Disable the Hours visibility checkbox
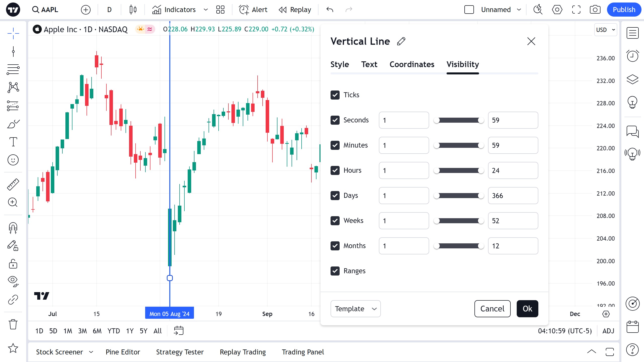Image resolution: width=644 pixels, height=362 pixels. pos(335,170)
